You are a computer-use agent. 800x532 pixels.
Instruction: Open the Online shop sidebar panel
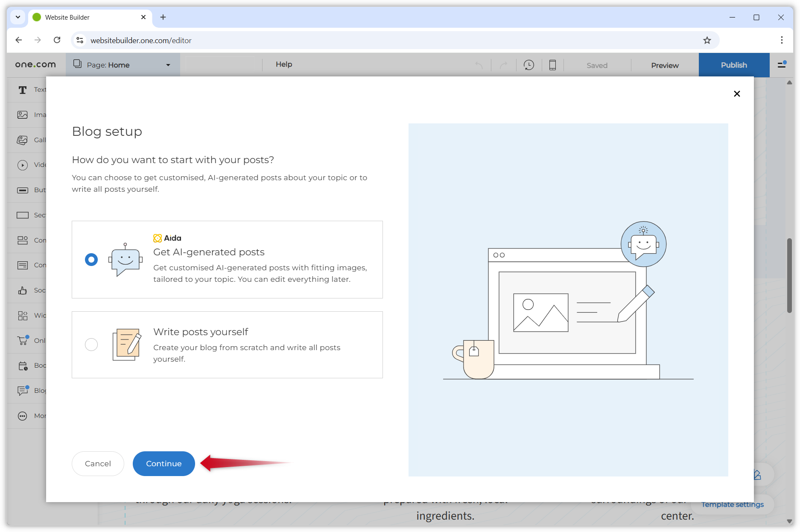[23, 340]
